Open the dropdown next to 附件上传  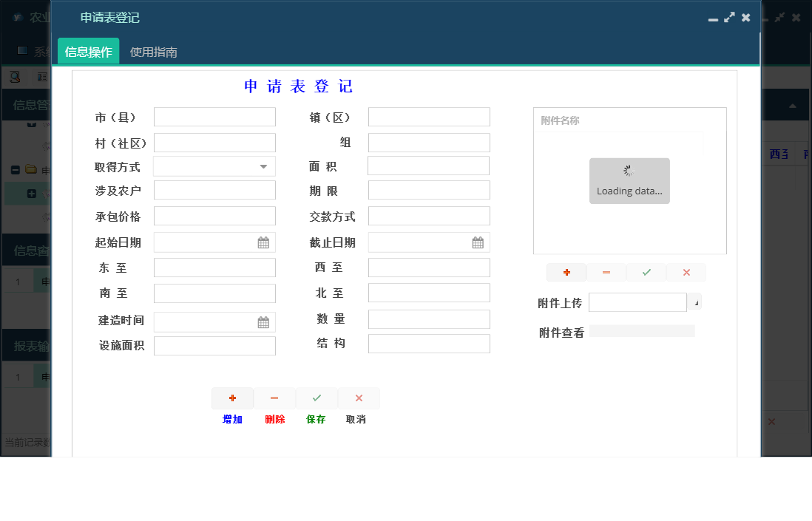(694, 302)
